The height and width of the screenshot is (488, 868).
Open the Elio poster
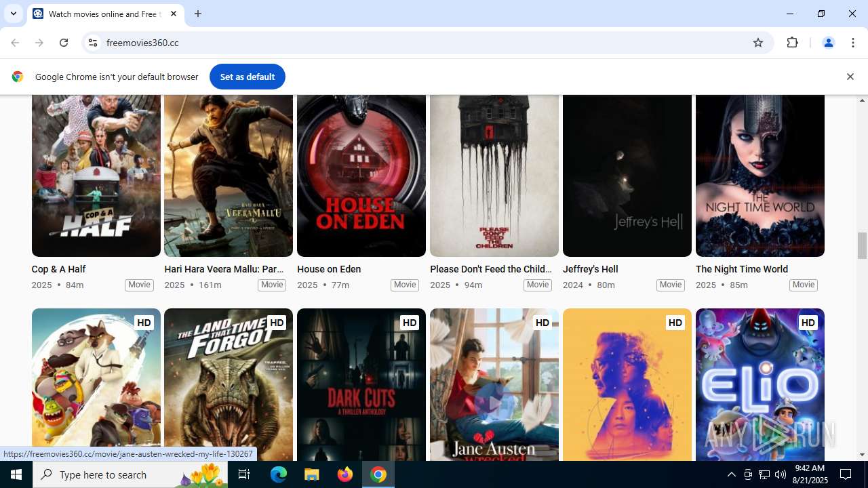[x=760, y=385]
